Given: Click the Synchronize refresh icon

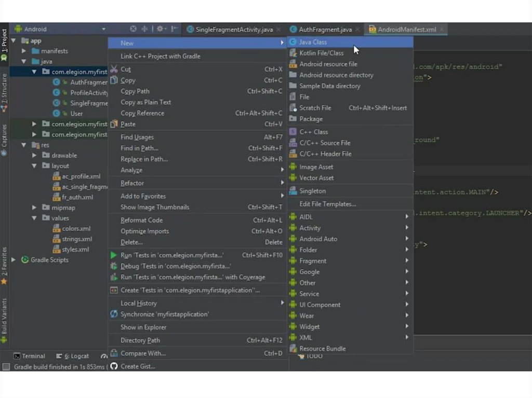Looking at the screenshot, I should point(114,314).
